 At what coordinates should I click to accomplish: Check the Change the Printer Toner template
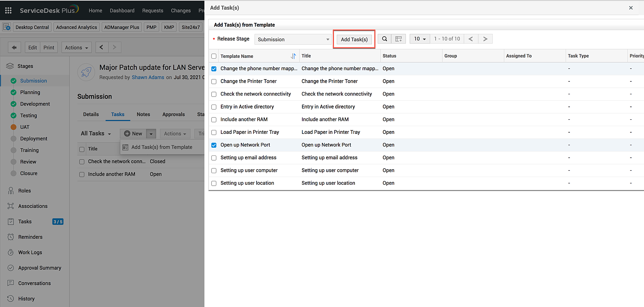[214, 81]
